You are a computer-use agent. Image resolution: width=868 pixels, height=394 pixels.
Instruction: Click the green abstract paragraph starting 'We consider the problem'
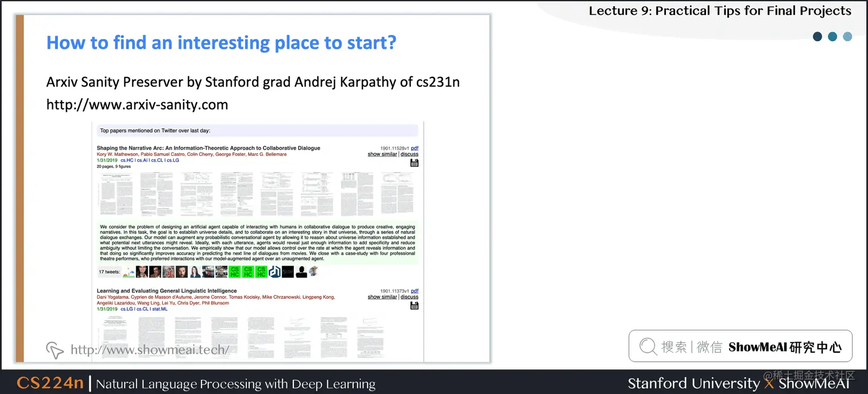coord(257,241)
